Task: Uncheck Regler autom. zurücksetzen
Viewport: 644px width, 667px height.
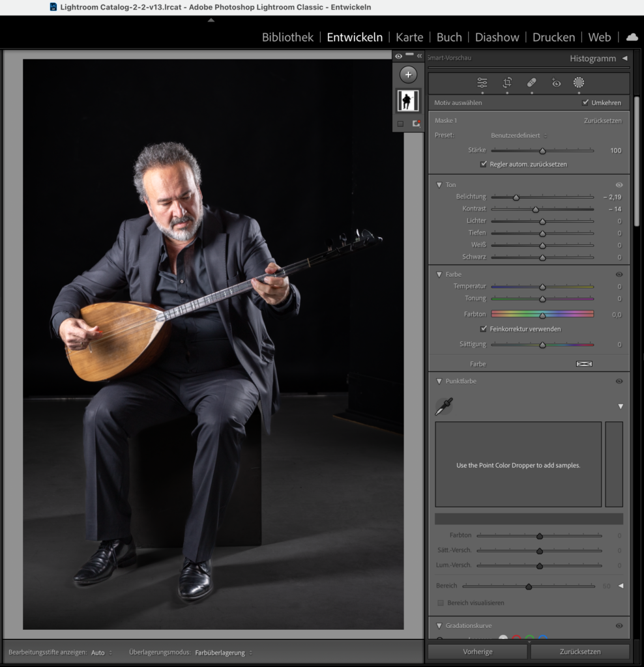Action: tap(483, 164)
